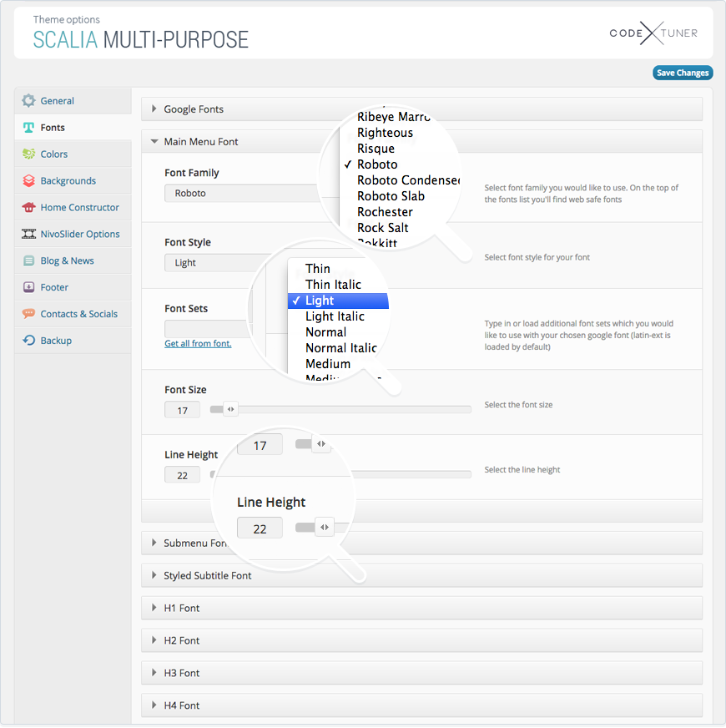Choose Roboto Slab from the font list

coord(391,196)
